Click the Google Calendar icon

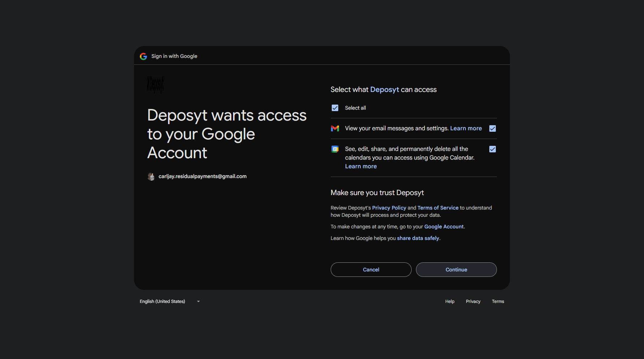335,149
